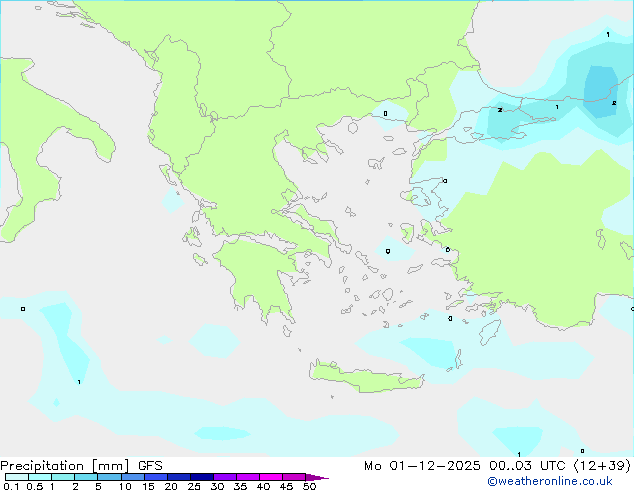
Task: Click the purple arrow tip above 50 mm
Action: click(317, 477)
